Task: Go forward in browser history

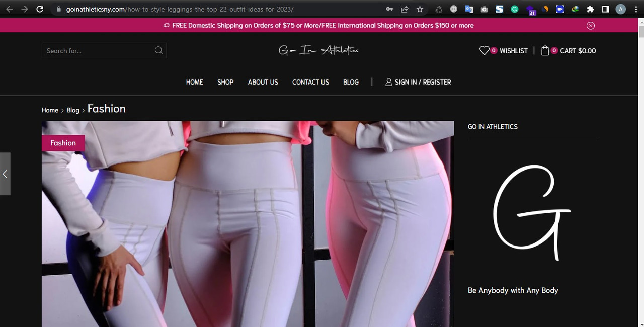Action: [x=25, y=9]
